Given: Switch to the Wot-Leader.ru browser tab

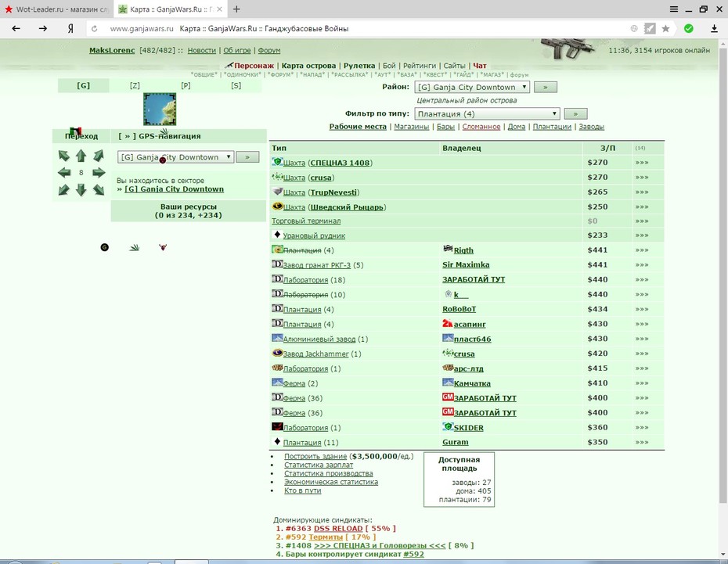Looking at the screenshot, I should [56, 9].
